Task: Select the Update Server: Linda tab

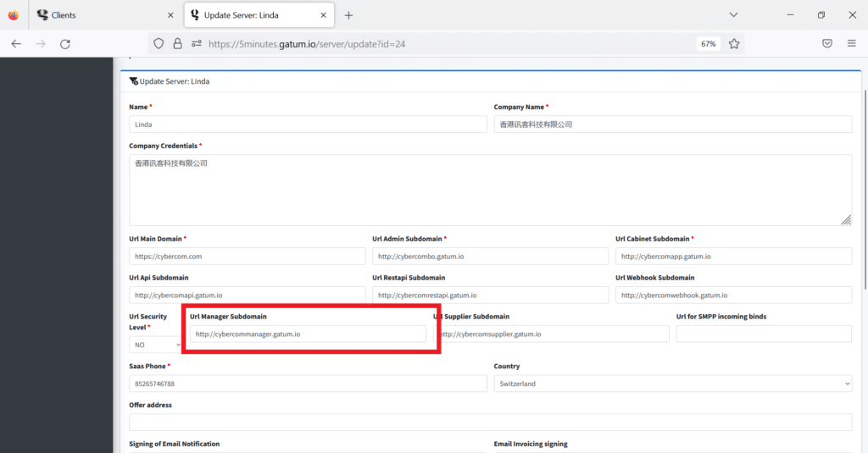Action: click(259, 15)
